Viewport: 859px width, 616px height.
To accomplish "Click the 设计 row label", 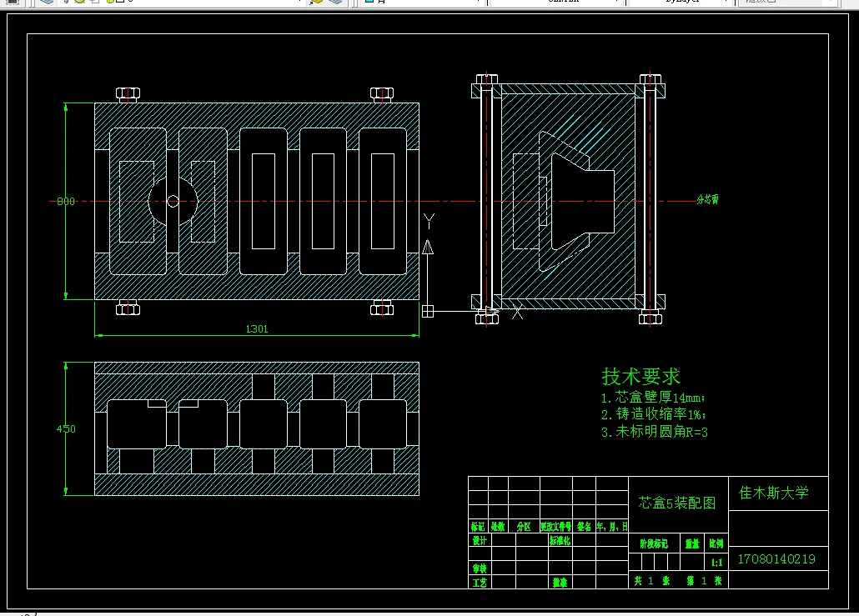I will coord(480,540).
